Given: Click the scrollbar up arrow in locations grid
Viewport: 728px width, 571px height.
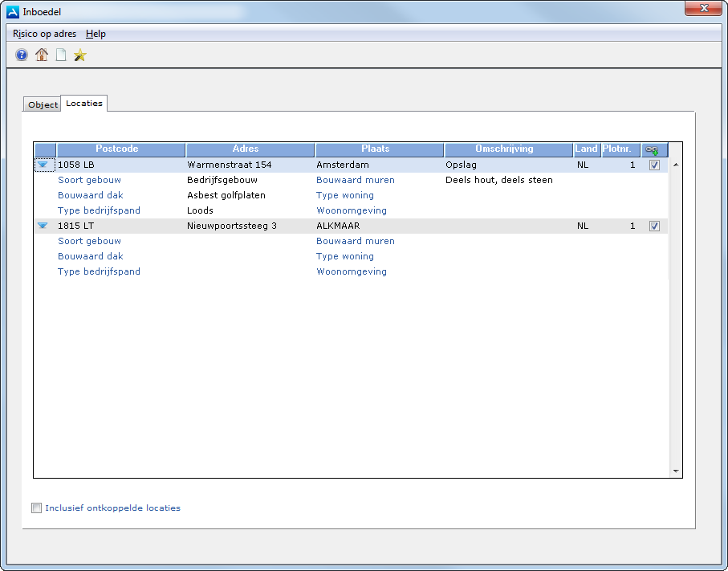Looking at the screenshot, I should coord(675,165).
